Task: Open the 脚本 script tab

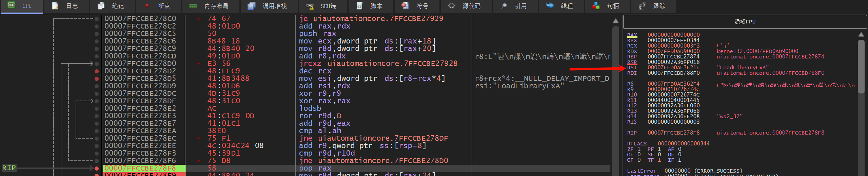Action: coord(371,6)
